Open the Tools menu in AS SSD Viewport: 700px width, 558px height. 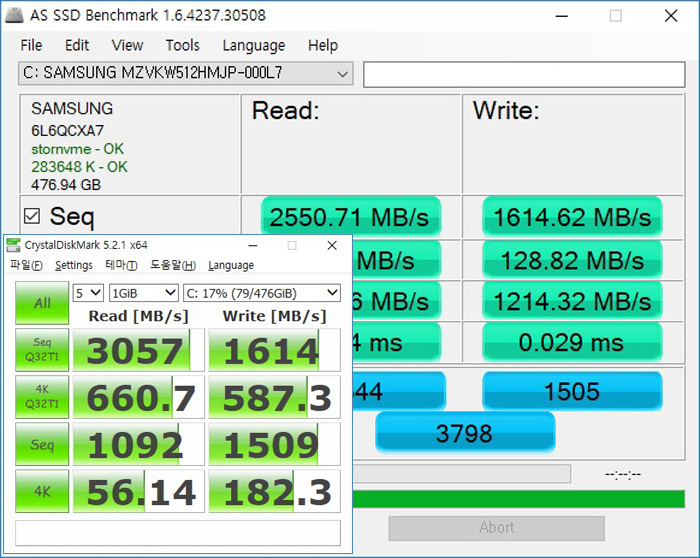[x=183, y=45]
